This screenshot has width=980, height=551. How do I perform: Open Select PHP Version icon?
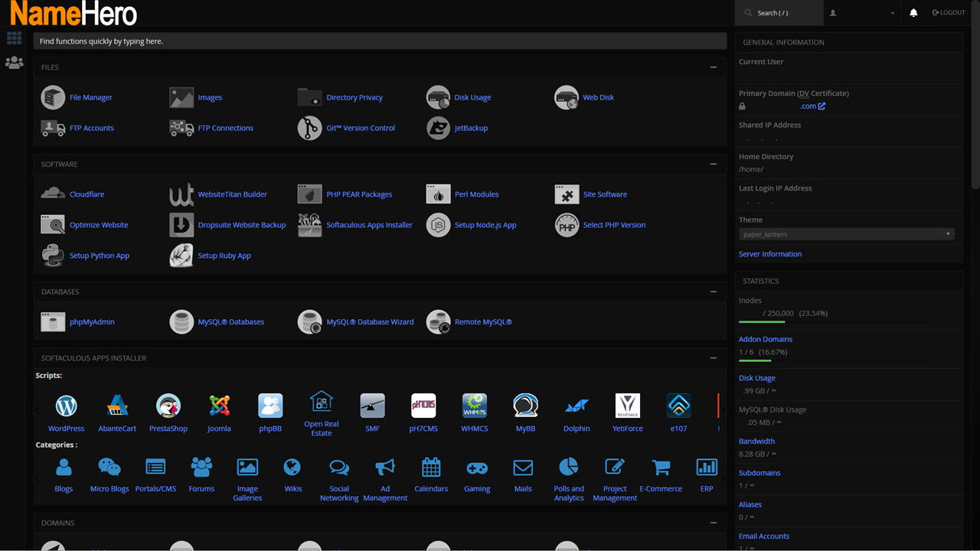pos(567,225)
